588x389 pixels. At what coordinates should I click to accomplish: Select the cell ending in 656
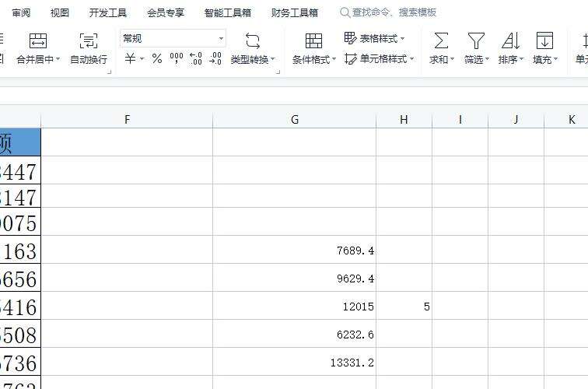(20, 278)
